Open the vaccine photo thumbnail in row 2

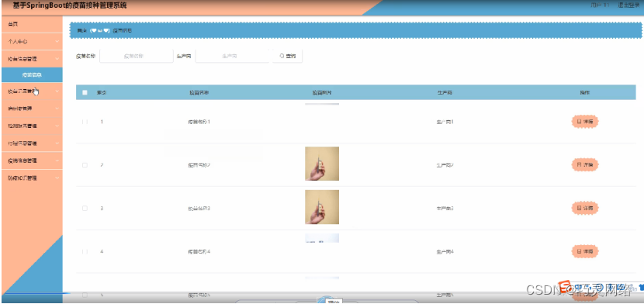coord(322,164)
